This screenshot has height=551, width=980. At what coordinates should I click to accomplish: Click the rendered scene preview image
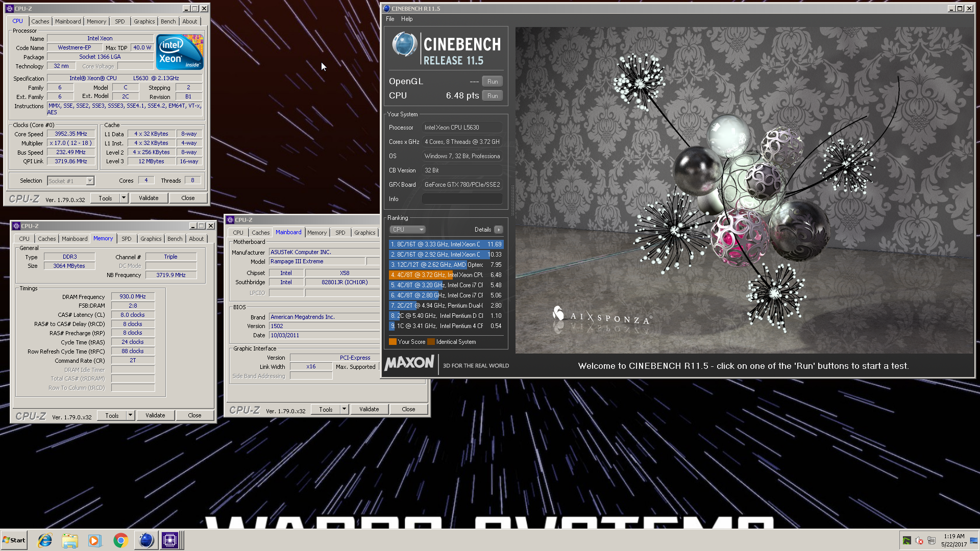pyautogui.click(x=744, y=190)
